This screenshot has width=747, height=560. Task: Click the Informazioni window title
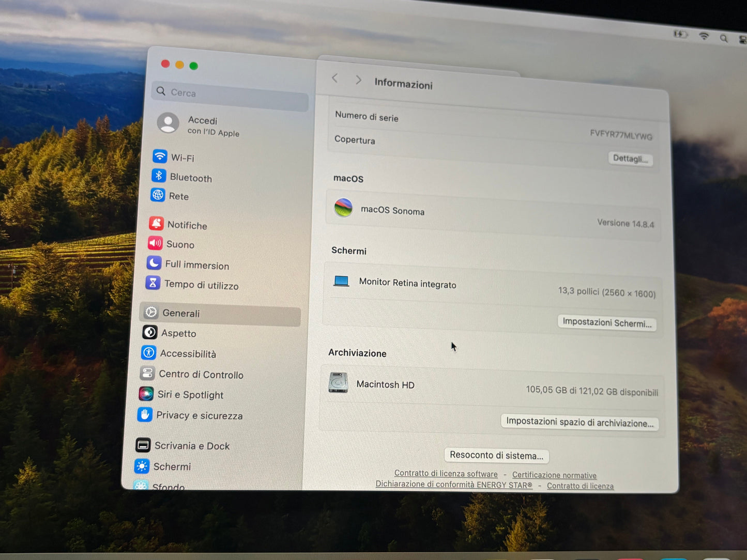click(x=403, y=84)
